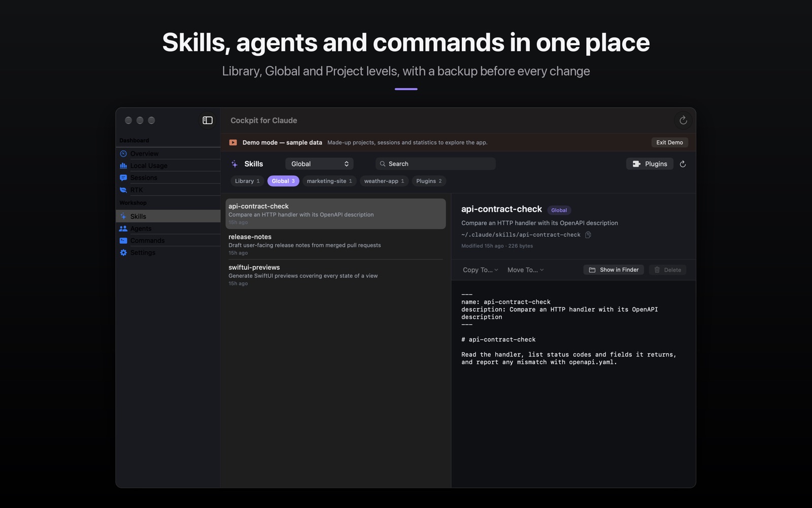Open Settings in the sidebar
The height and width of the screenshot is (508, 812).
(168, 253)
